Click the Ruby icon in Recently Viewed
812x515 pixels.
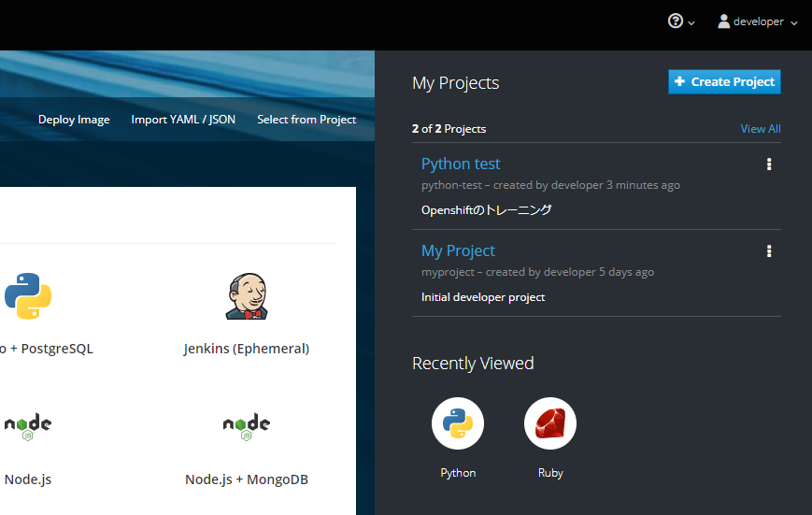(x=550, y=423)
